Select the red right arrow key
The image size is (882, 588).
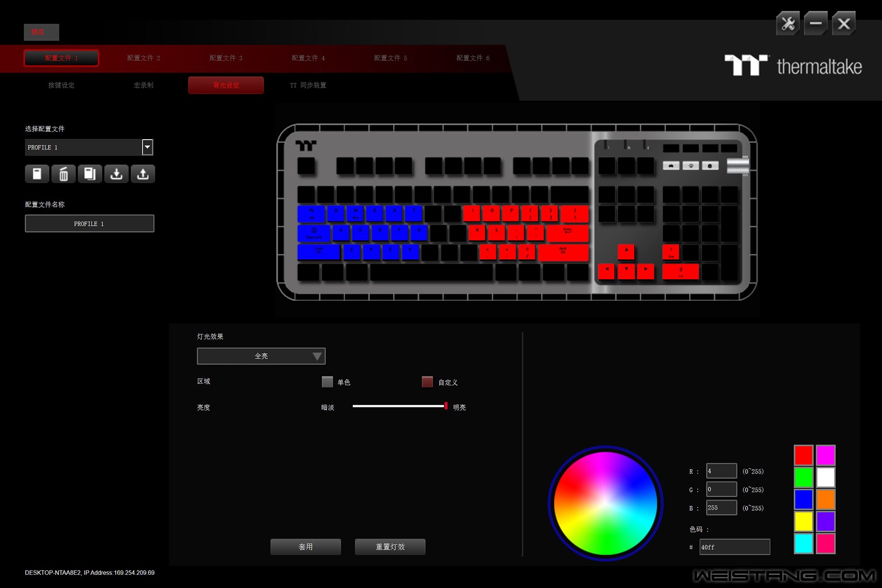click(645, 271)
